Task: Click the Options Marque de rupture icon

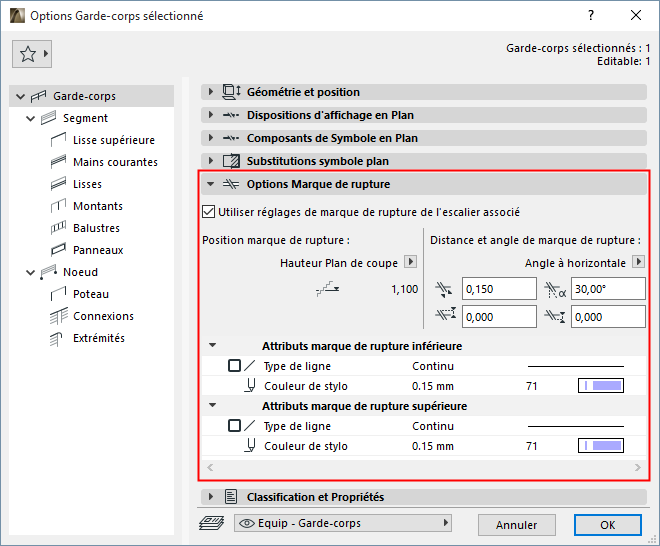Action: coord(231,184)
